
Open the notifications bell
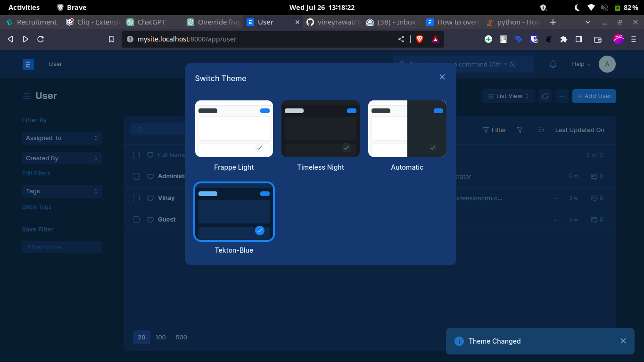(553, 64)
